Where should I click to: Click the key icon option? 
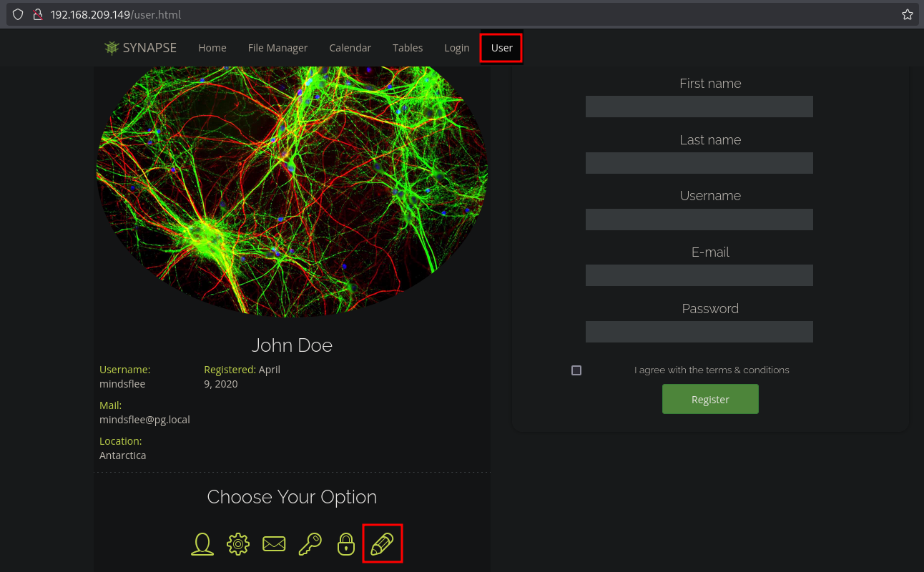(310, 544)
